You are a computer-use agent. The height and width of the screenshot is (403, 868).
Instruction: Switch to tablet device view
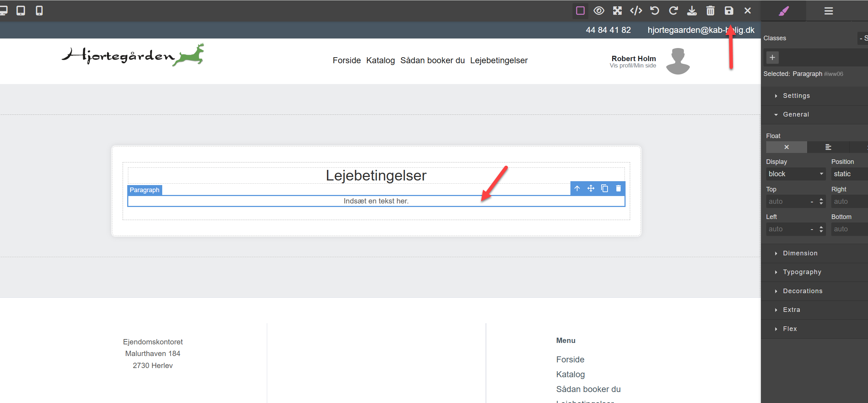[21, 11]
